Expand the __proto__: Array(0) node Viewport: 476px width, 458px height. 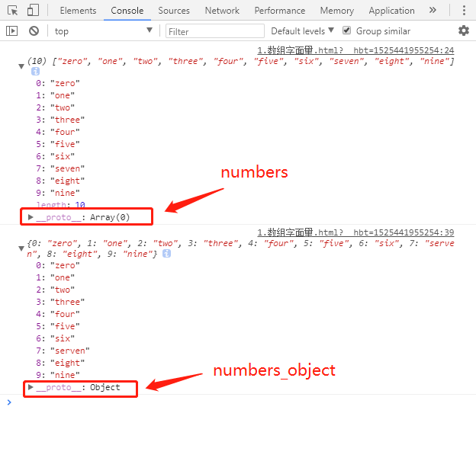click(x=31, y=217)
